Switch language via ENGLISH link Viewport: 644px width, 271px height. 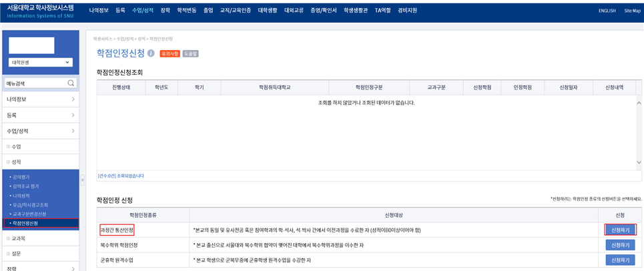point(589,11)
